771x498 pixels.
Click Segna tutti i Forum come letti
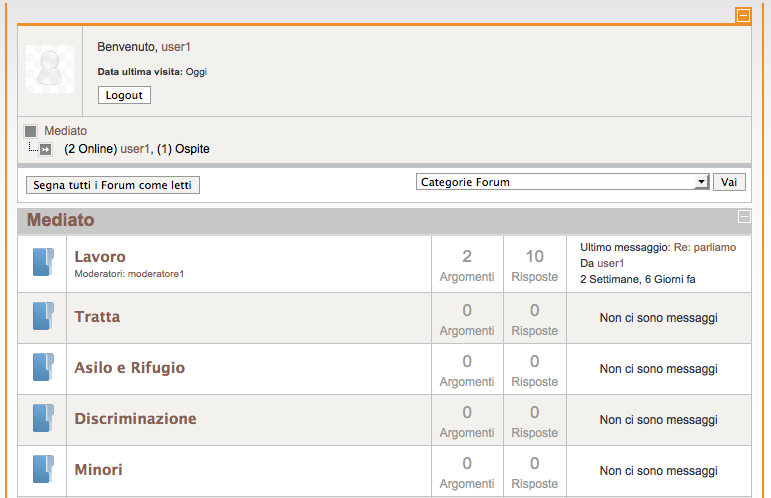(112, 185)
